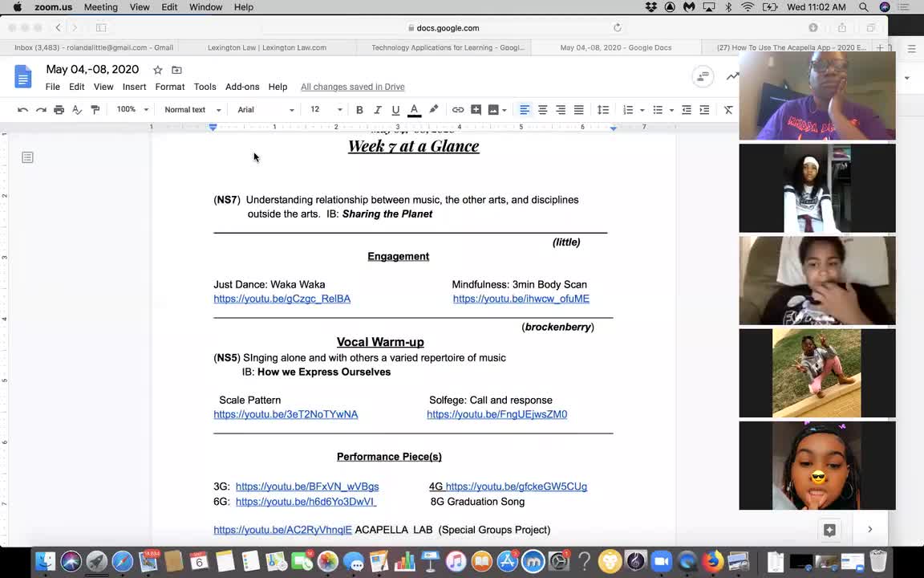Open the Text color picker
The image size is (924, 578).
tap(414, 109)
